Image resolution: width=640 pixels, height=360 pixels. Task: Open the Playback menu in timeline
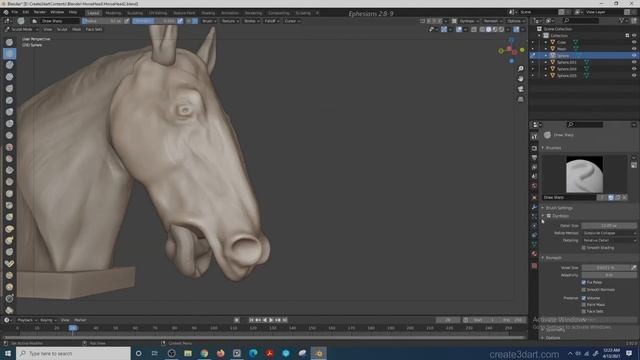[x=27, y=320]
